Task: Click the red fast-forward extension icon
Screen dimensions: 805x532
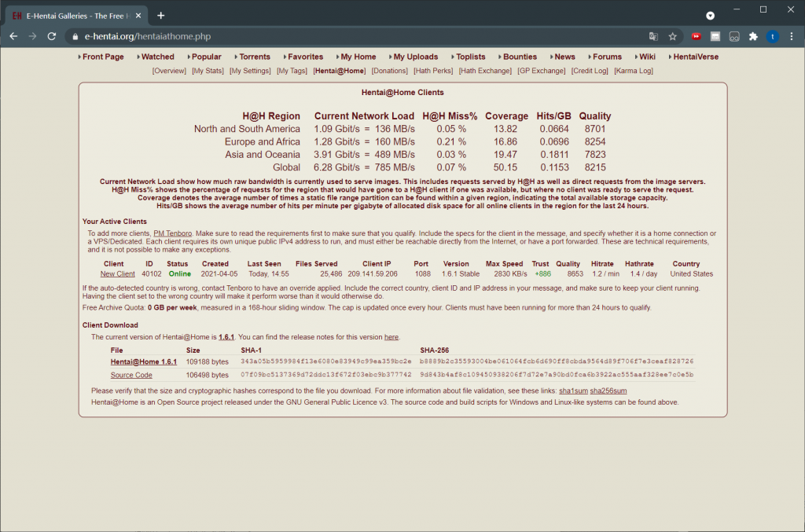Action: click(697, 36)
